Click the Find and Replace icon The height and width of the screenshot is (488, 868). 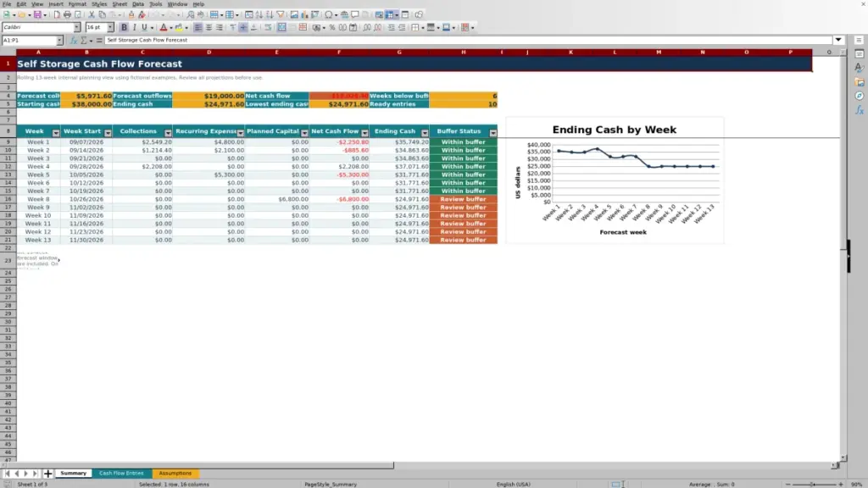pos(191,15)
